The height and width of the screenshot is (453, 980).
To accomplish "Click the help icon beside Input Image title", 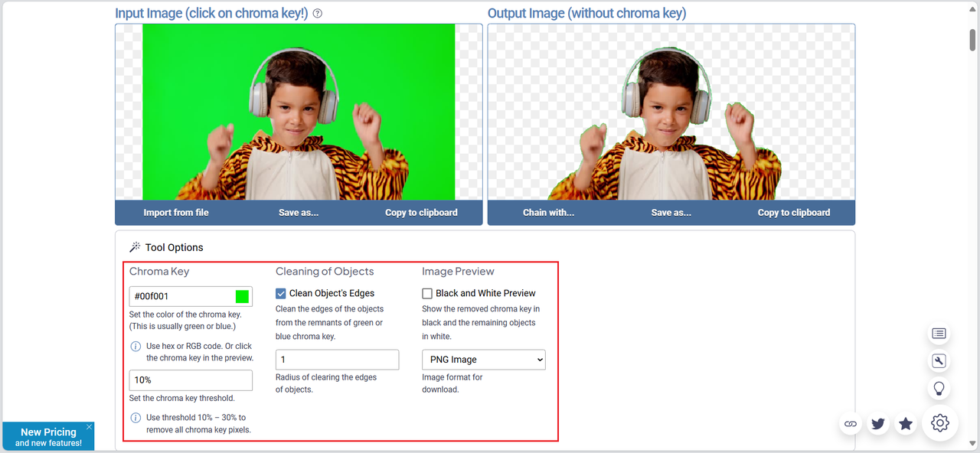I will click(318, 14).
